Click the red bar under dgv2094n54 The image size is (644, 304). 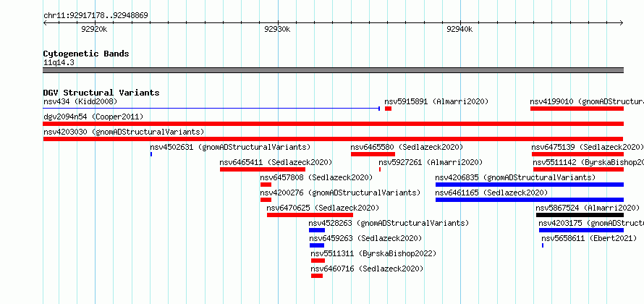334,124
